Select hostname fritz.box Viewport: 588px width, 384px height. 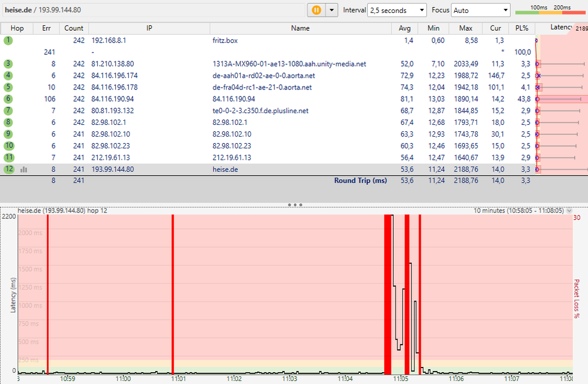(x=225, y=41)
